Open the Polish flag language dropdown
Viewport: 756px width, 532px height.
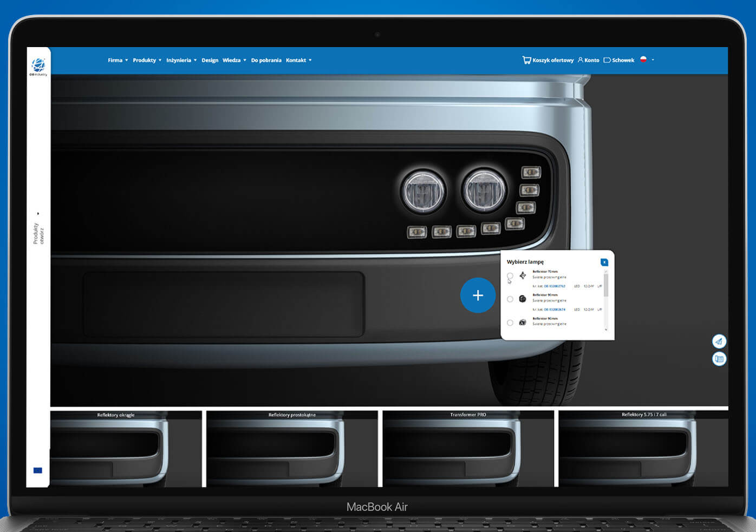pyautogui.click(x=647, y=60)
